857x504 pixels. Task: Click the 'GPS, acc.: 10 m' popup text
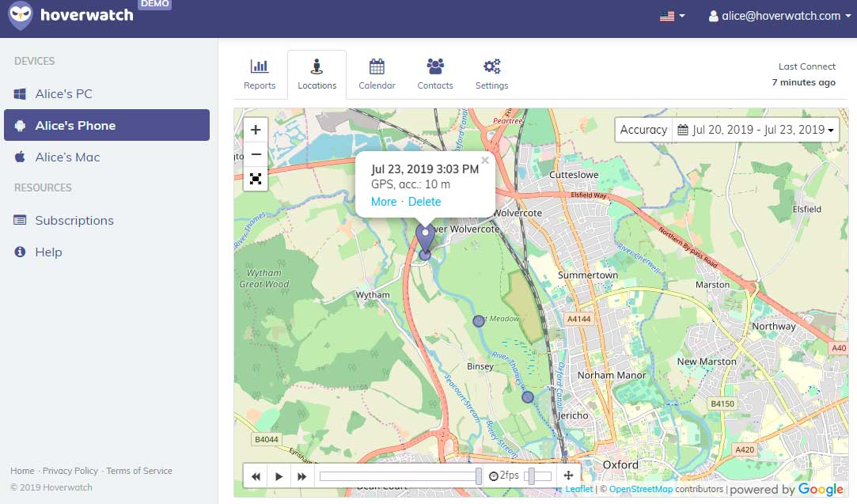pos(411,185)
